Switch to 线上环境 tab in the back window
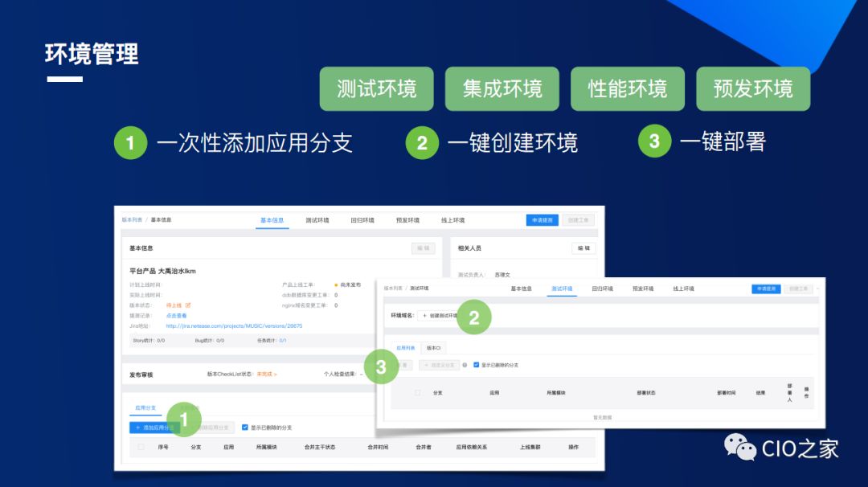Image resolution: width=868 pixels, height=487 pixels. tap(452, 220)
